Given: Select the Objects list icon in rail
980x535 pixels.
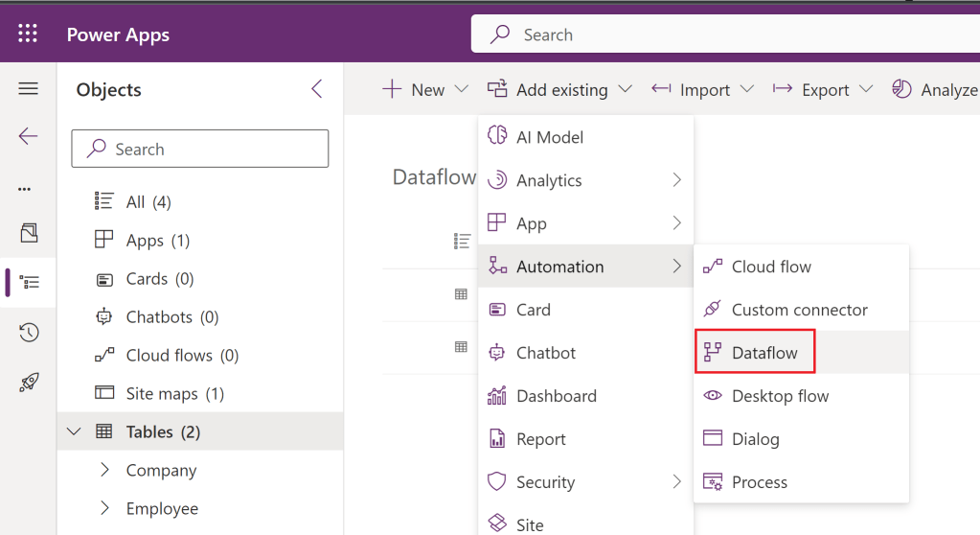Looking at the screenshot, I should (28, 283).
